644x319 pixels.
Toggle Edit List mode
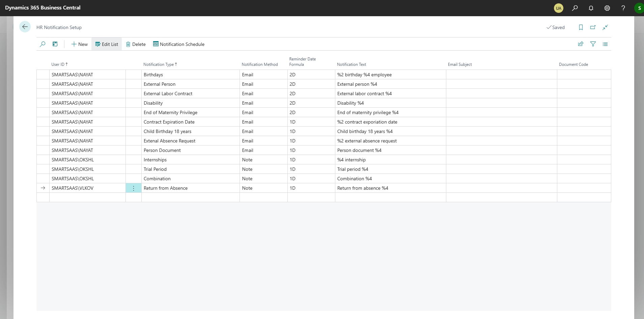(107, 44)
